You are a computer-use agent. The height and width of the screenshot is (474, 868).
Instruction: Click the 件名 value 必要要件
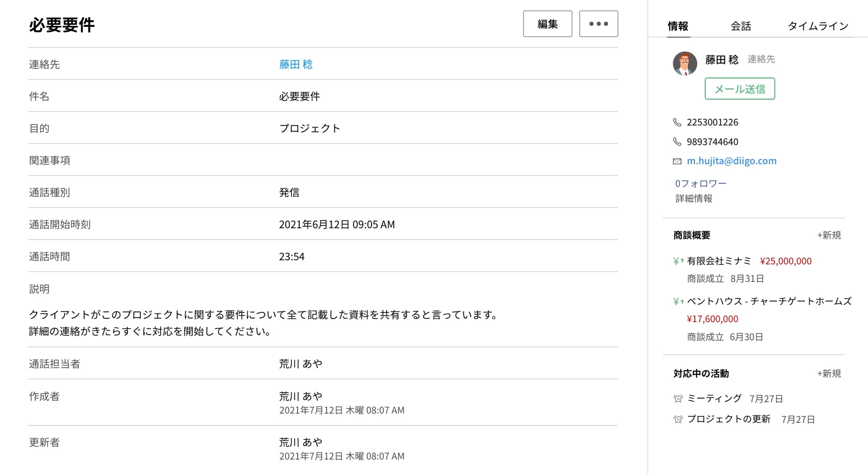pos(300,97)
